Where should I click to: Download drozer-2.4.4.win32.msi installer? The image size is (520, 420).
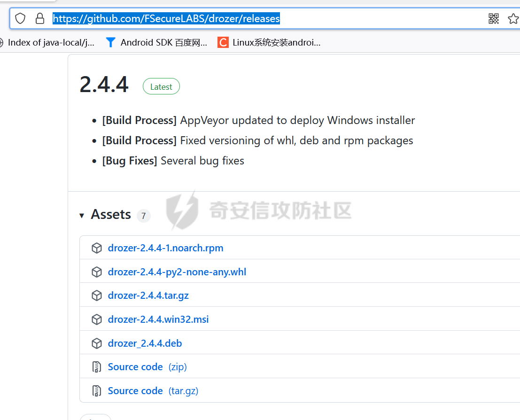point(158,319)
